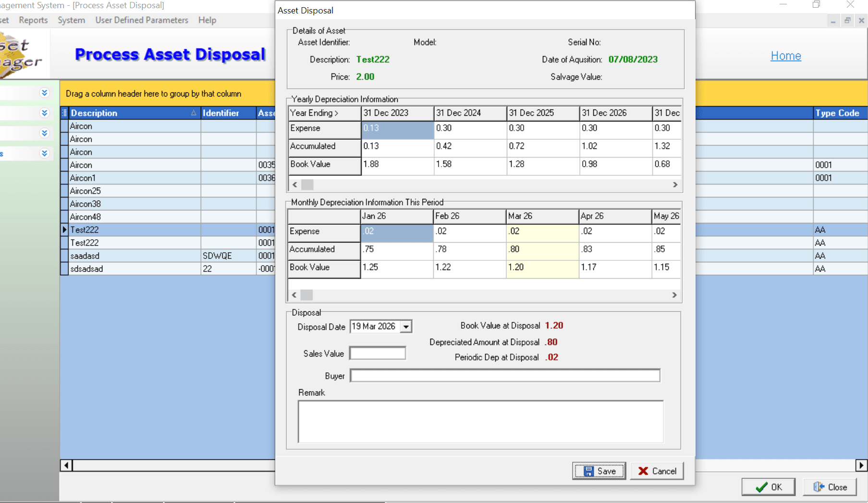Minimize the inner child window
Image resolution: width=868 pixels, height=503 pixels.
(833, 20)
